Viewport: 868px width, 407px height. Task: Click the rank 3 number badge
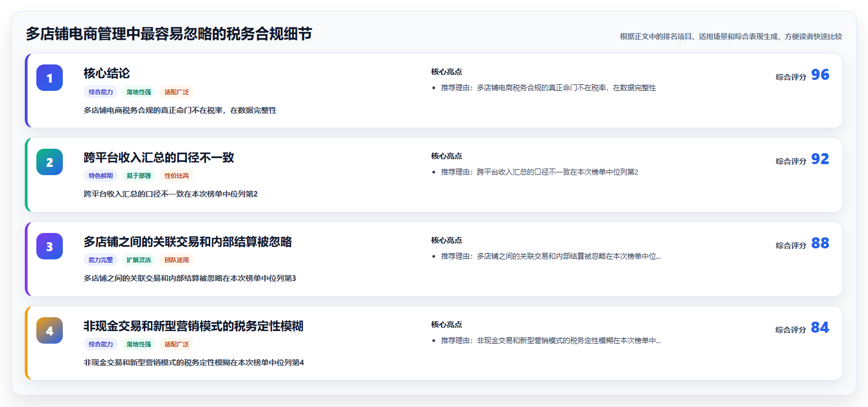(50, 246)
